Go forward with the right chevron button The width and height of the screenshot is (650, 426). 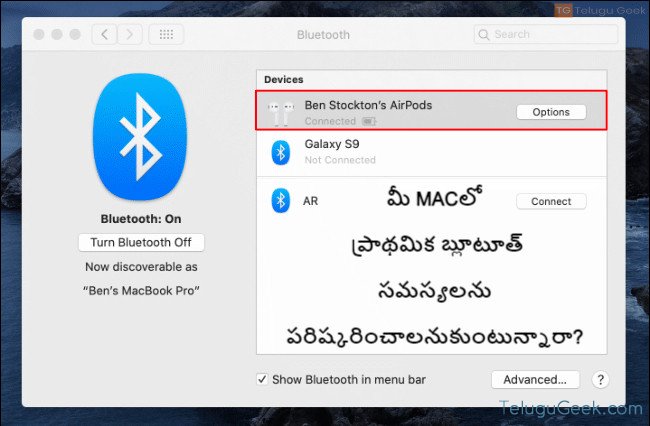[130, 34]
